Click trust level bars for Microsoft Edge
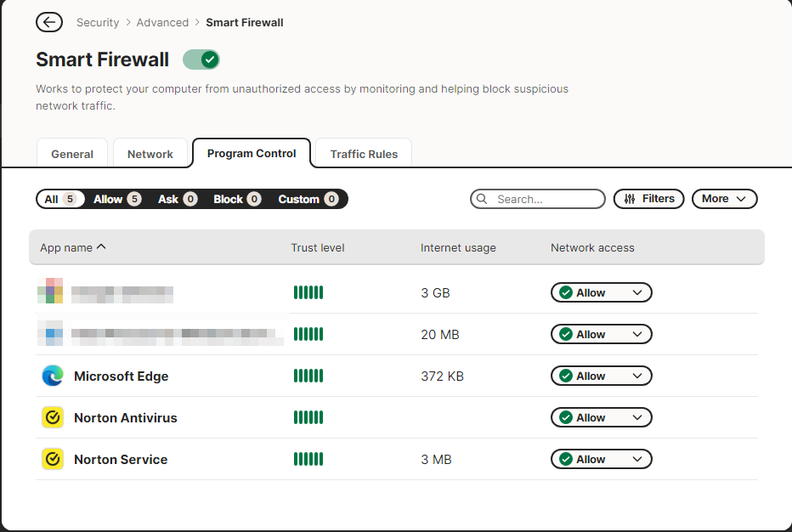 pyautogui.click(x=308, y=376)
